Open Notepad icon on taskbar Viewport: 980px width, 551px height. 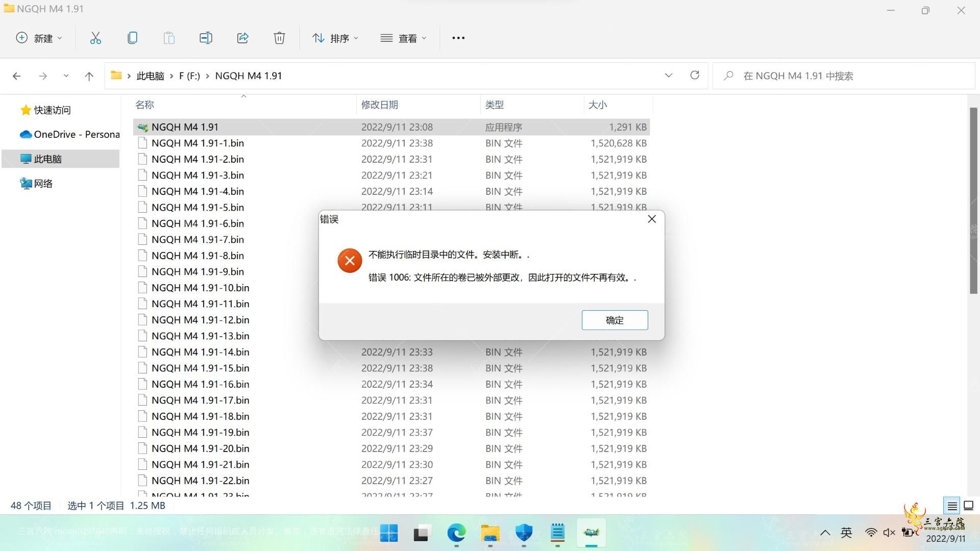(557, 533)
